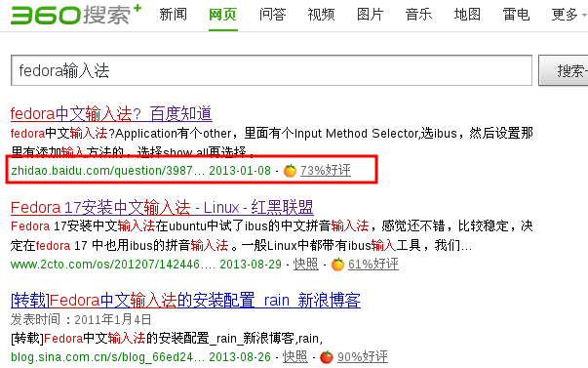
Task: Click the www.2cto.com result URL
Action: pyautogui.click(x=113, y=265)
